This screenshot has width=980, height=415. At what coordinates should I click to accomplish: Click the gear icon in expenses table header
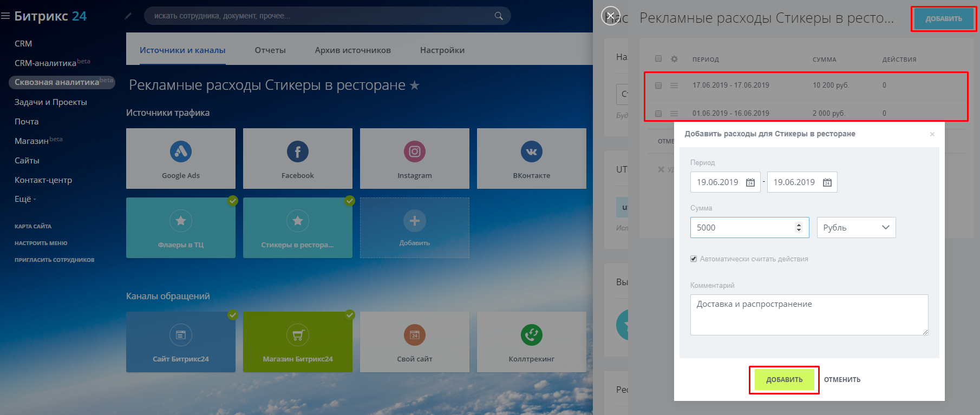(674, 59)
